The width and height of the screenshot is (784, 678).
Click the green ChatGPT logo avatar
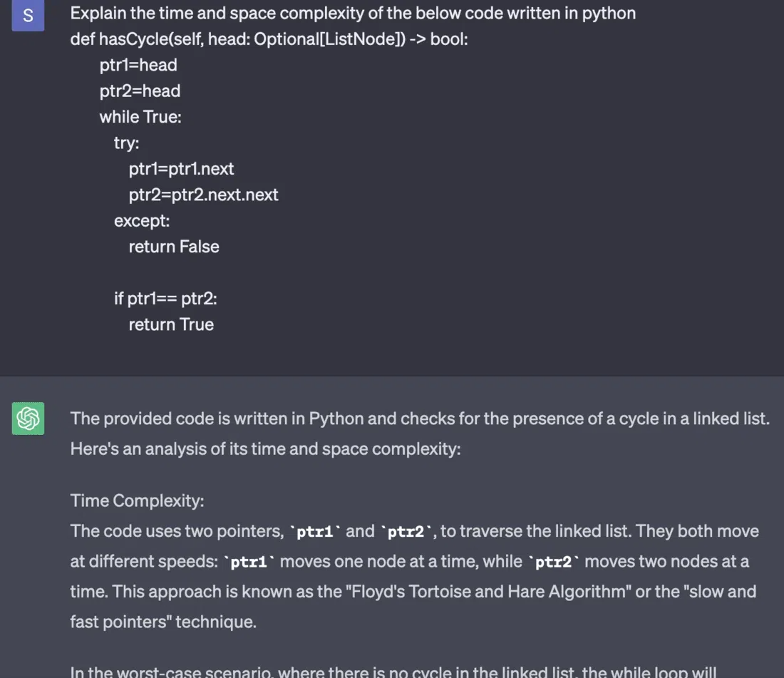tap(28, 418)
